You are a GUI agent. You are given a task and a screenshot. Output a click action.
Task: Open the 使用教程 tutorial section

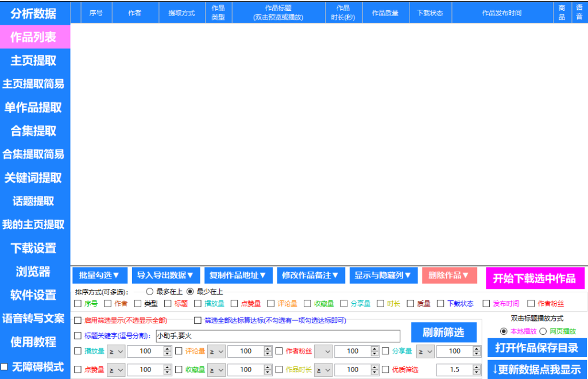click(x=34, y=342)
